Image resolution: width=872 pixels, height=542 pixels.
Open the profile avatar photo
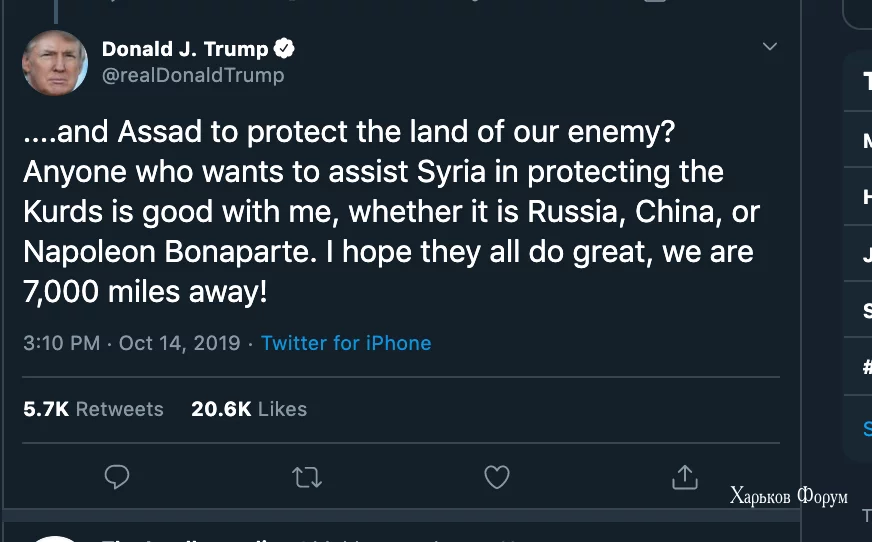tap(55, 62)
